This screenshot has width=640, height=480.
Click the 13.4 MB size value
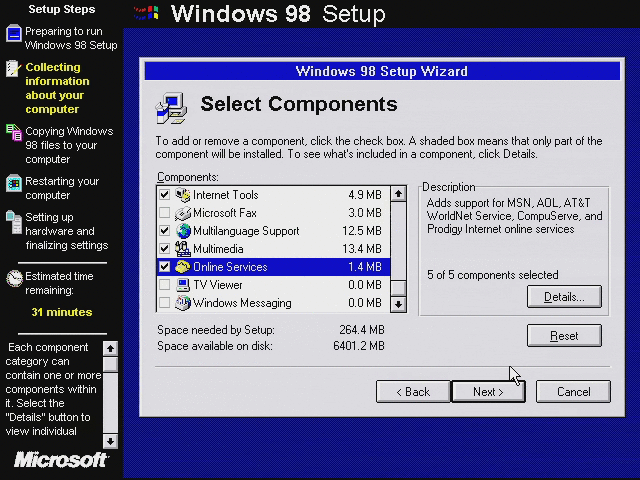[362, 249]
